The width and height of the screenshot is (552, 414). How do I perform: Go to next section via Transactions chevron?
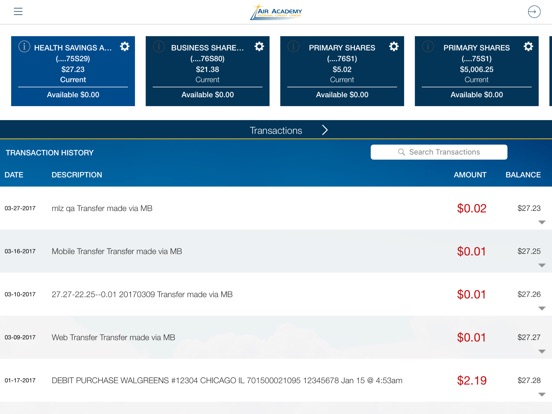point(325,130)
